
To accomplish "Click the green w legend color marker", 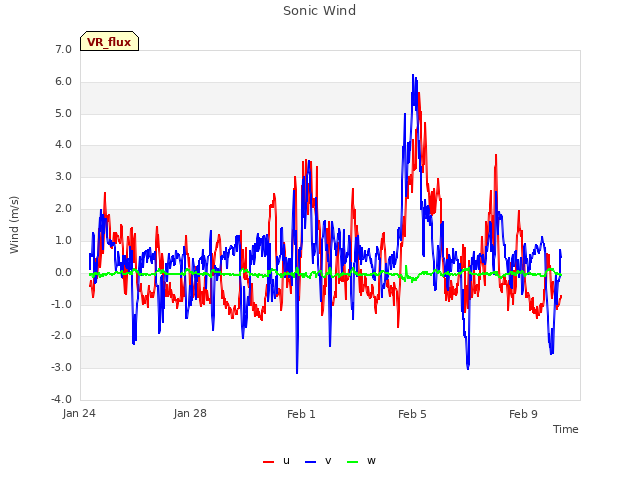I will tap(352, 462).
